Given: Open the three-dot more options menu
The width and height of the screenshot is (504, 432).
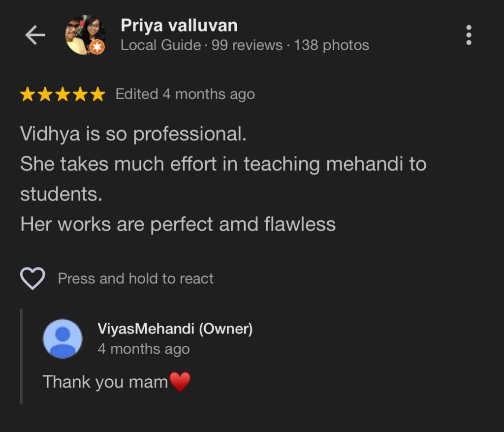Looking at the screenshot, I should coord(469,35).
